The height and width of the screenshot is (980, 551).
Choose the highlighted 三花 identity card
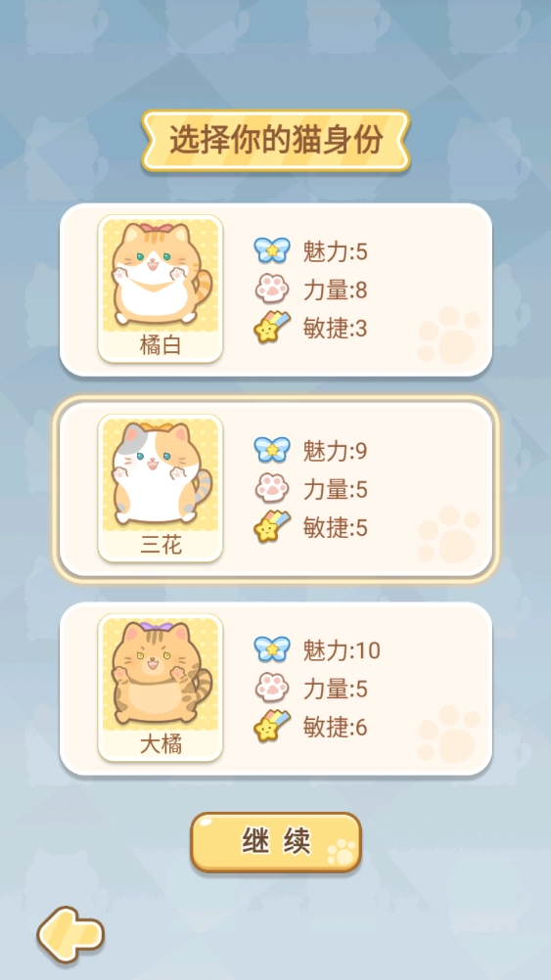click(x=276, y=489)
